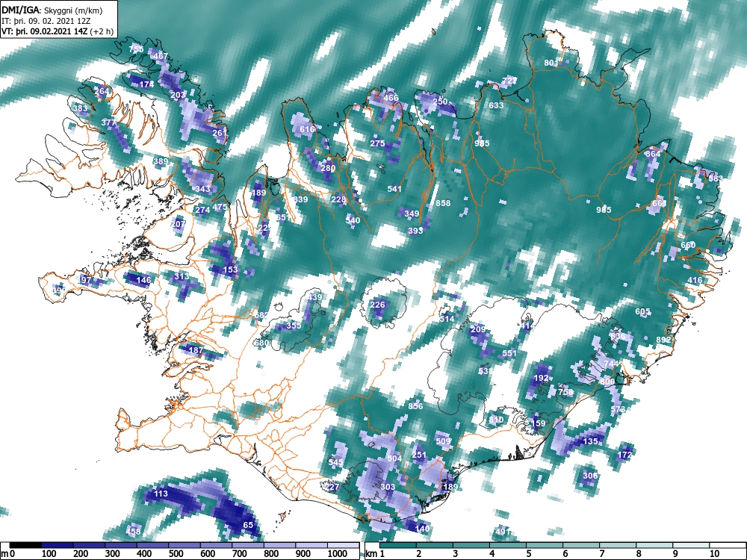Screen dimensions: 747x560
Task: Click the visibility value 306
Action: pyautogui.click(x=590, y=476)
